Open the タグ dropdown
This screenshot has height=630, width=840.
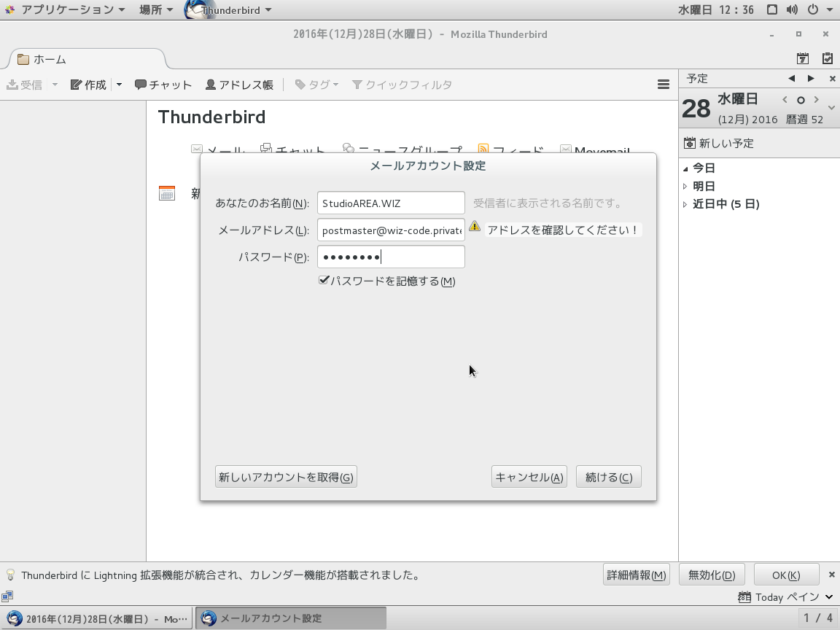317,85
